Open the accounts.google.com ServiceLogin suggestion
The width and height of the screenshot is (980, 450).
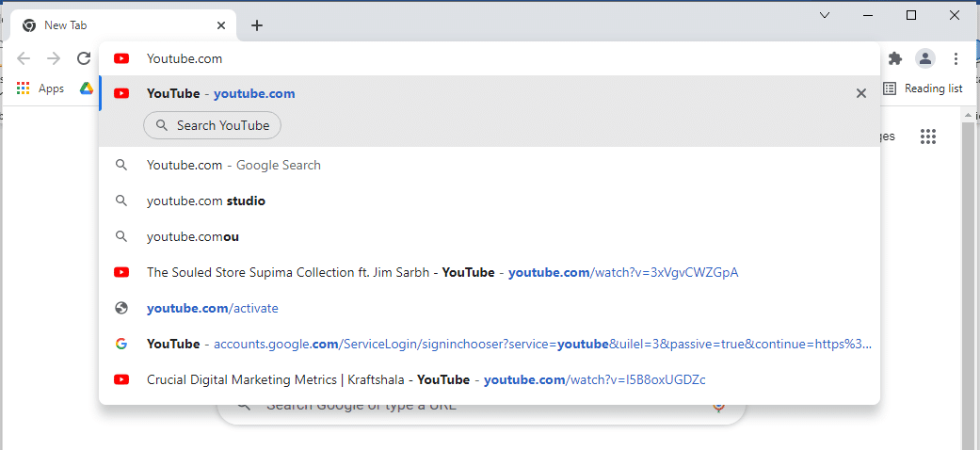click(x=490, y=344)
